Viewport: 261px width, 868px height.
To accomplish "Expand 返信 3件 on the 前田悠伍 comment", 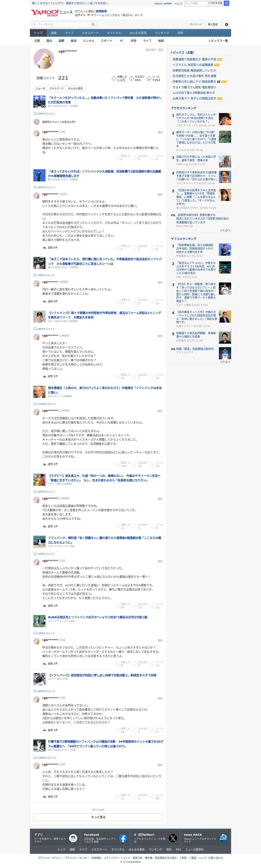I will [50, 730].
